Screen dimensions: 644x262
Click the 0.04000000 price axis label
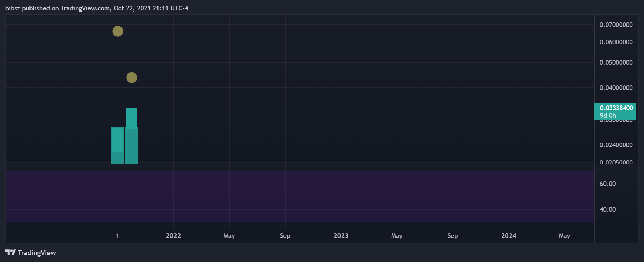pos(616,88)
